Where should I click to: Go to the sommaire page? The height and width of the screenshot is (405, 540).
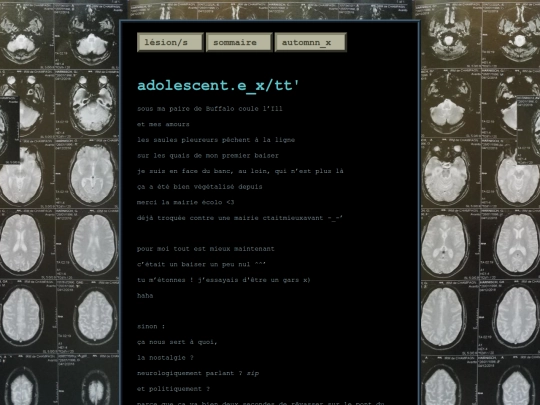[x=239, y=42]
